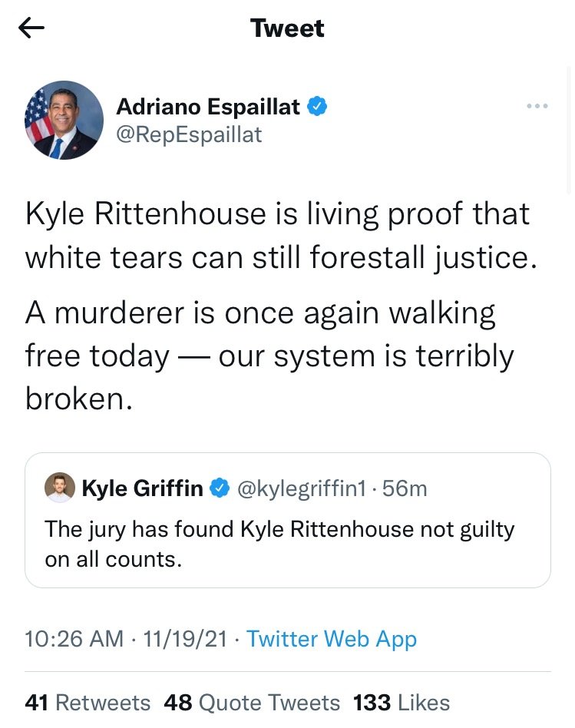This screenshot has width=575, height=728.
Task: Select the Kyle Griffin author name
Action: pos(142,488)
